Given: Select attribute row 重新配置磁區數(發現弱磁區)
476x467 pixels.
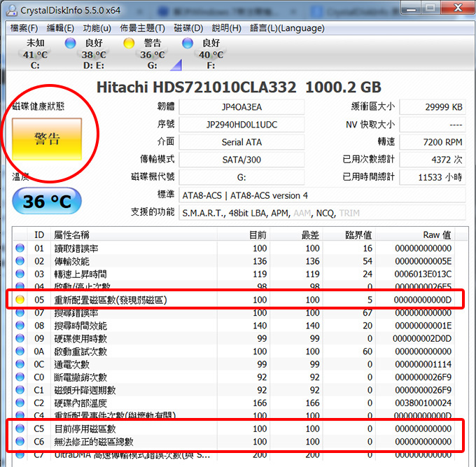Looking at the screenshot, I should (x=234, y=300).
